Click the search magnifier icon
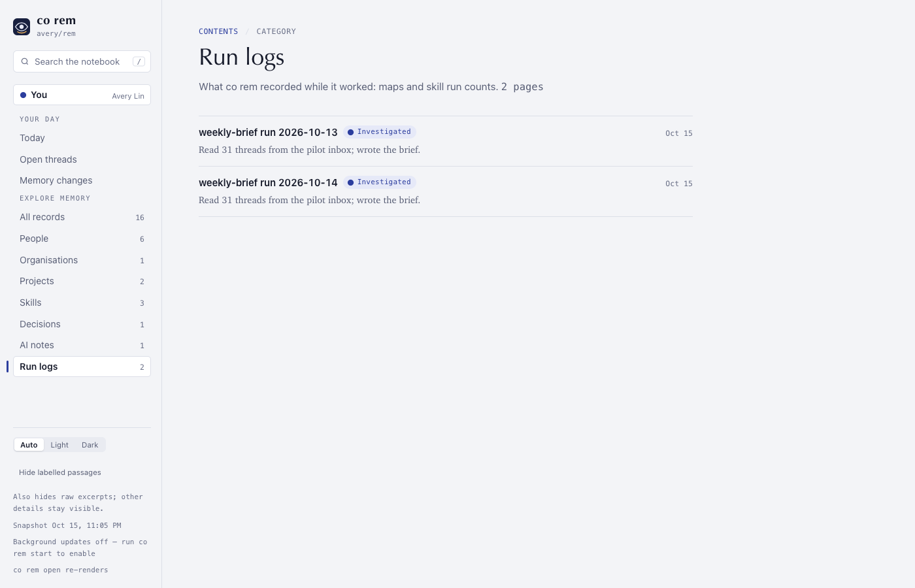915x588 pixels. click(x=25, y=61)
